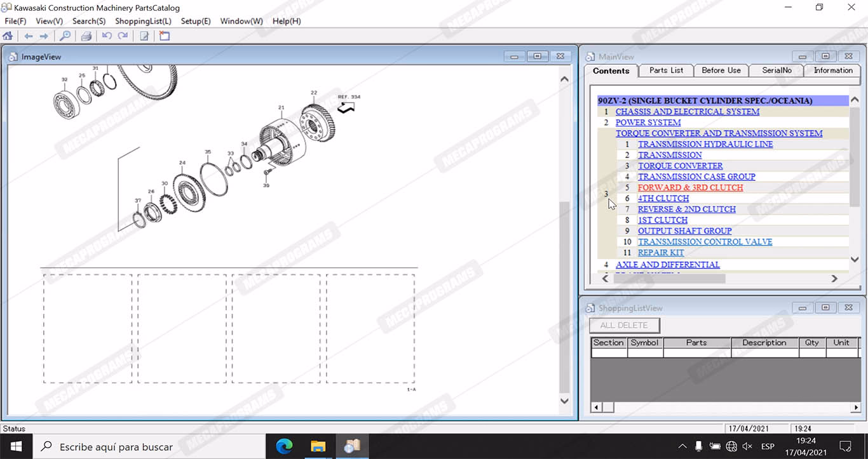
Task: Click the microphone tray icon
Action: point(698,446)
